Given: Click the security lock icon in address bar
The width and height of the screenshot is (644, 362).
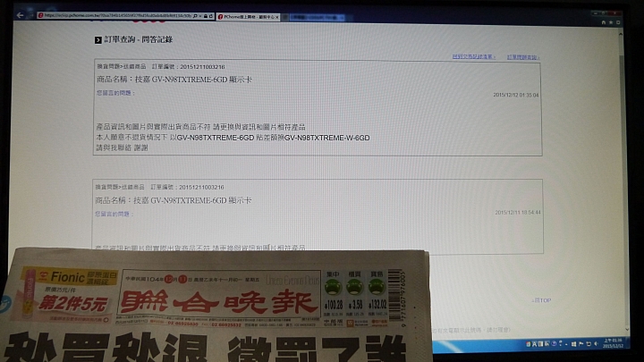Looking at the screenshot, I should pyautogui.click(x=205, y=15).
